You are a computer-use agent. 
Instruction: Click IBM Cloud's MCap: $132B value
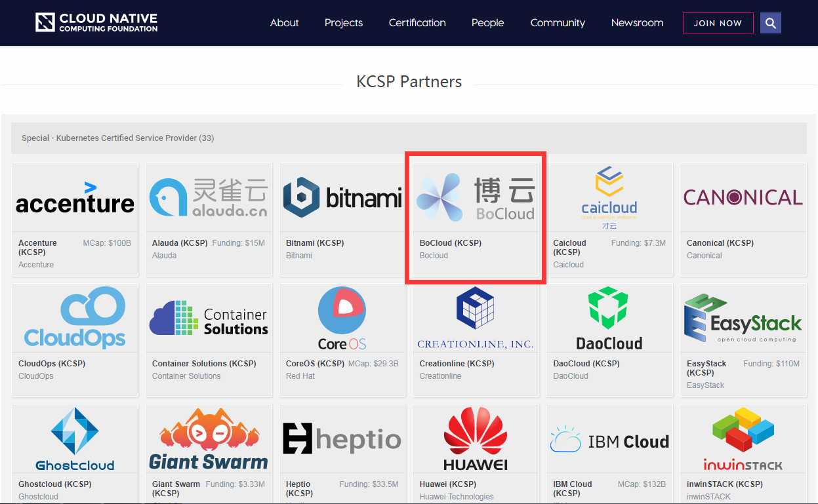[642, 484]
